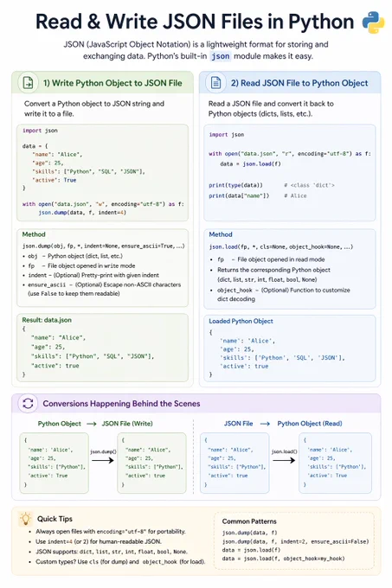Click the blue "JSON File" label in conversions
The image size is (392, 588).
click(x=238, y=424)
